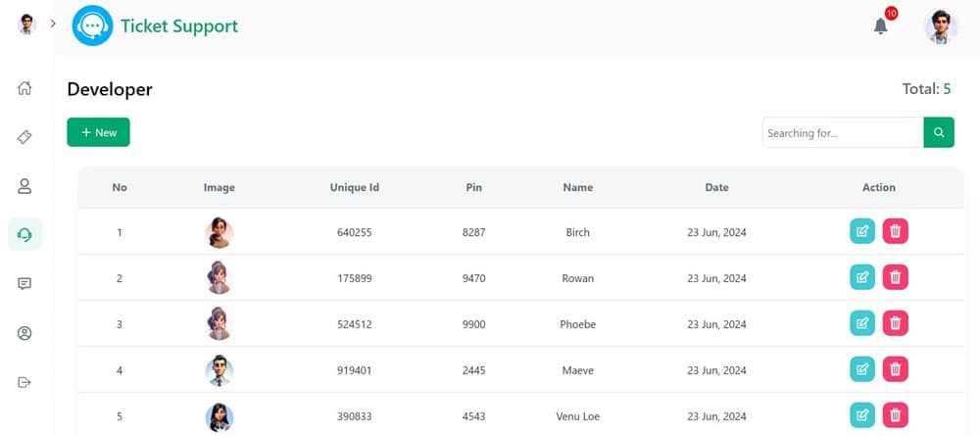Open the user avatar in top right
This screenshot has height=436, width=980.
(x=941, y=26)
